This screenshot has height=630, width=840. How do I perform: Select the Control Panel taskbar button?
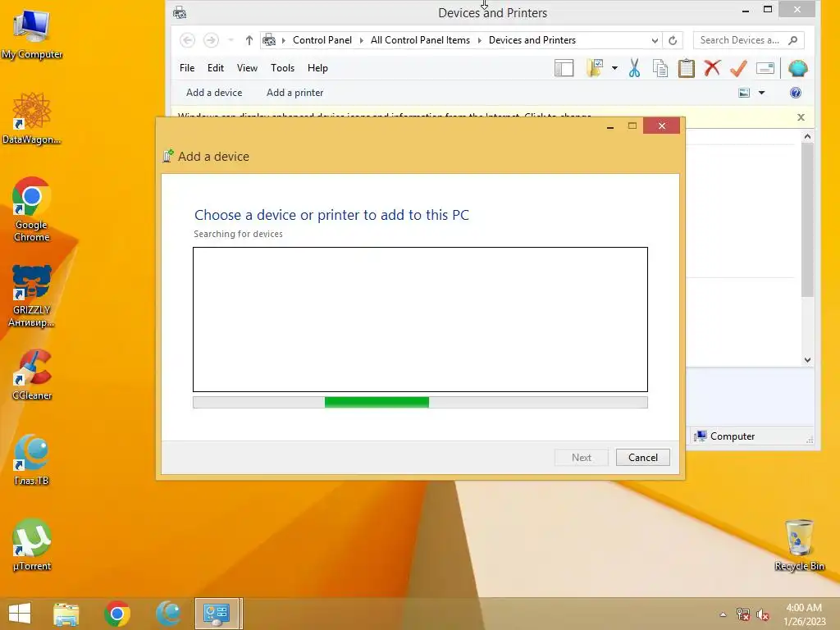point(218,614)
